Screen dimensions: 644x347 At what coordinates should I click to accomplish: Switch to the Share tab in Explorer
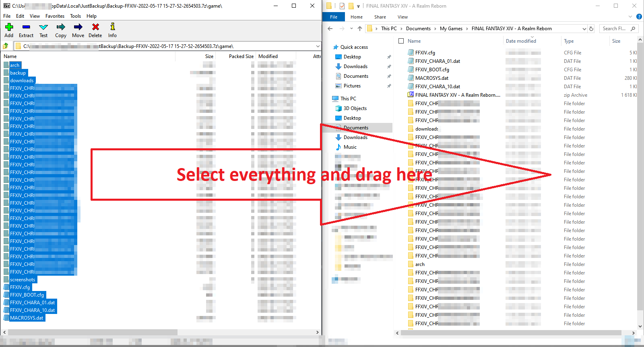[x=380, y=17]
